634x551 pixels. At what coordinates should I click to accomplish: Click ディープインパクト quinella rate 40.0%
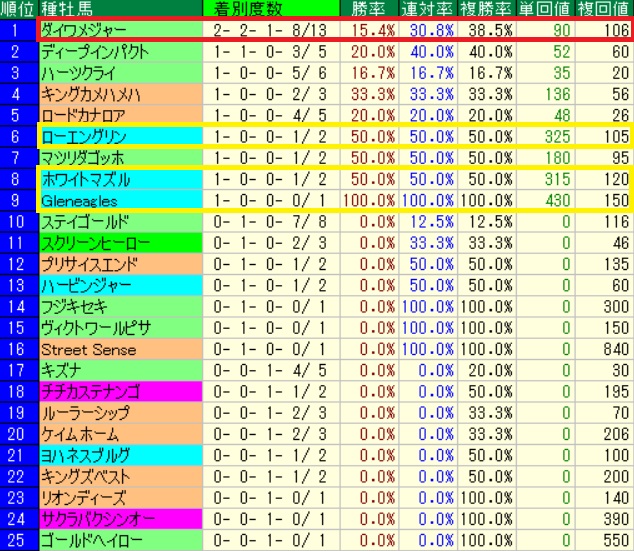click(x=432, y=52)
